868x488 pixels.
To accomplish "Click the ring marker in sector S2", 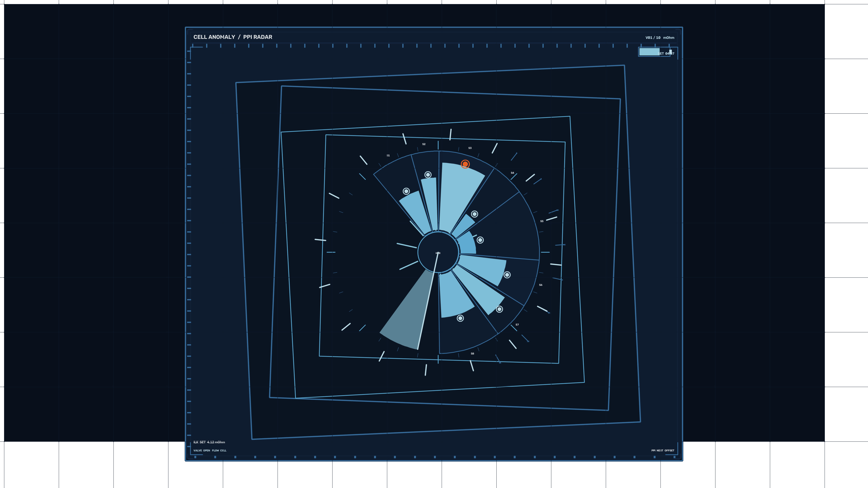I will coord(428,174).
